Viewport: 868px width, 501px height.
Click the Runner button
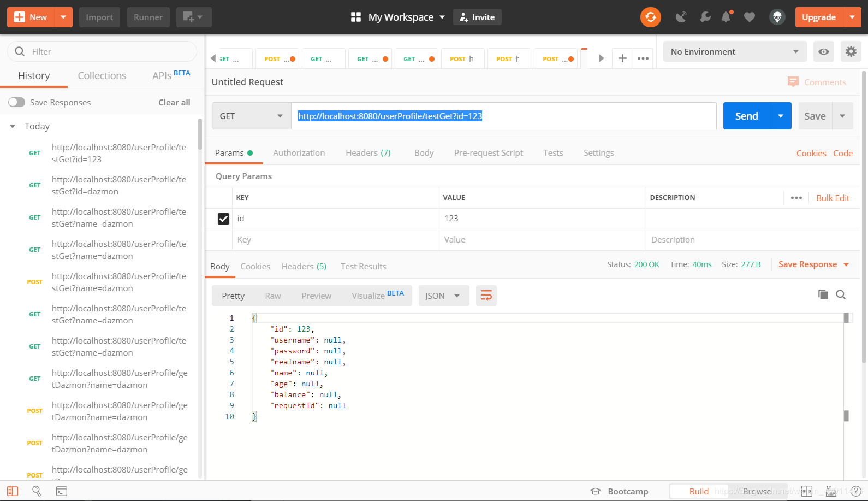click(148, 17)
